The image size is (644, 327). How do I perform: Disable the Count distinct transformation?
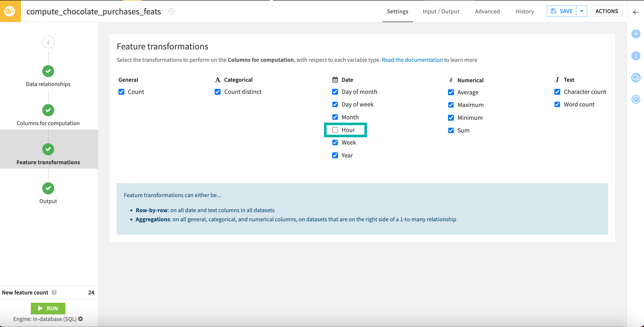tap(217, 92)
